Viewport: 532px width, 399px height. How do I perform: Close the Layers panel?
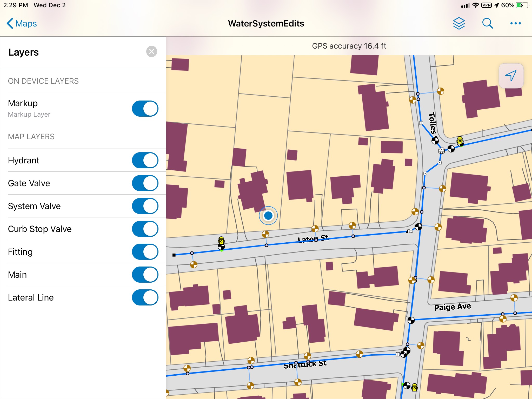coord(152,51)
